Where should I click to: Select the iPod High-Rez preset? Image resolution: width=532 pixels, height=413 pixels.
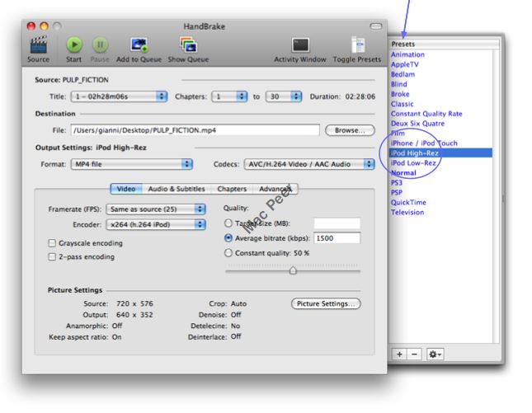[x=441, y=153]
